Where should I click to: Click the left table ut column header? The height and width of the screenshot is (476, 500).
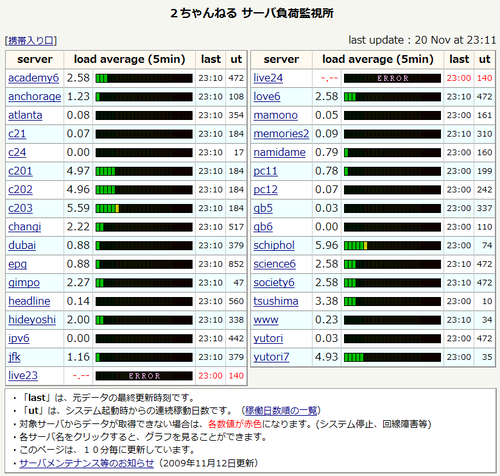pos(236,59)
